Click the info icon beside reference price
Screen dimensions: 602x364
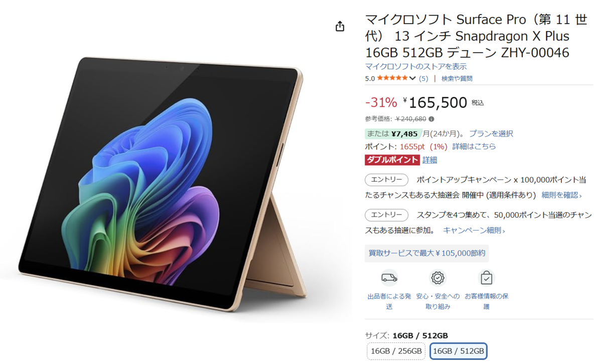tap(431, 119)
